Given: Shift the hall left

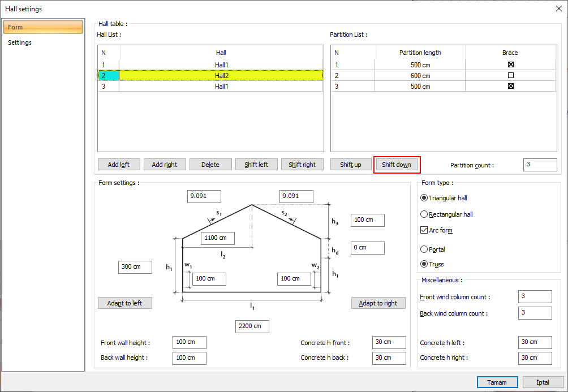Looking at the screenshot, I should (256, 165).
